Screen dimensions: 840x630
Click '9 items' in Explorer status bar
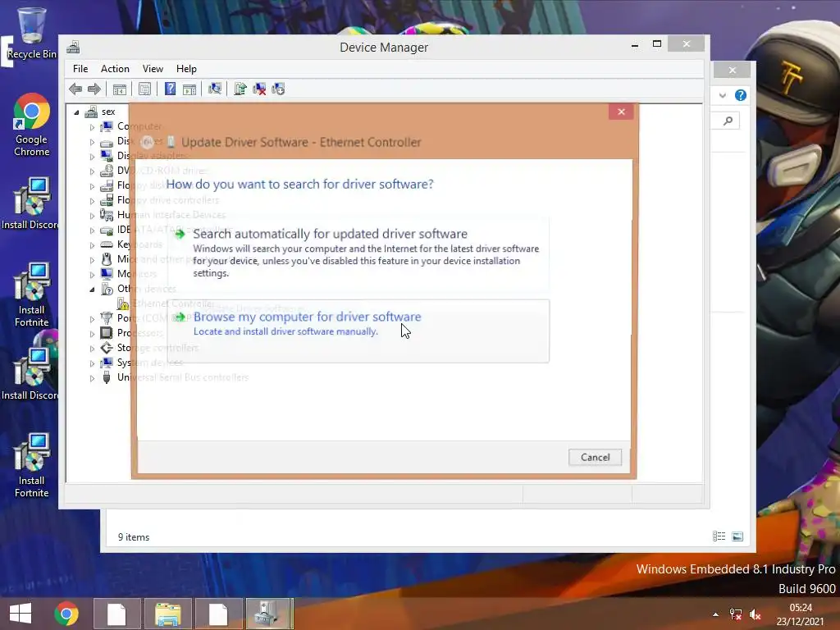(x=134, y=536)
